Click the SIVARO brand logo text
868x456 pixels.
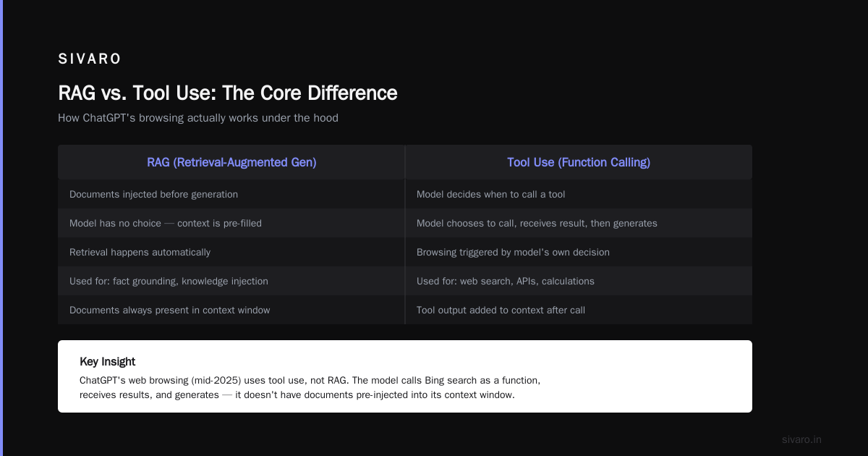pos(90,59)
